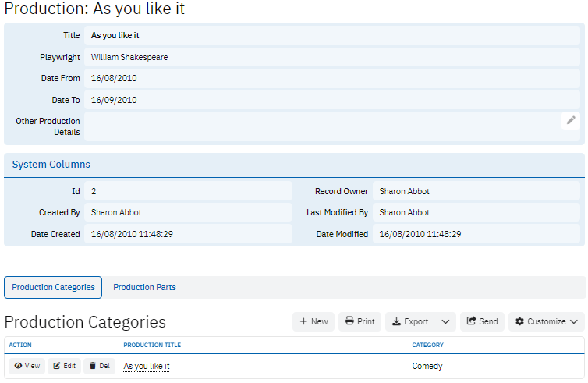Screen dimensions: 588x383
Task: Open As you like it link in table
Action: point(147,366)
